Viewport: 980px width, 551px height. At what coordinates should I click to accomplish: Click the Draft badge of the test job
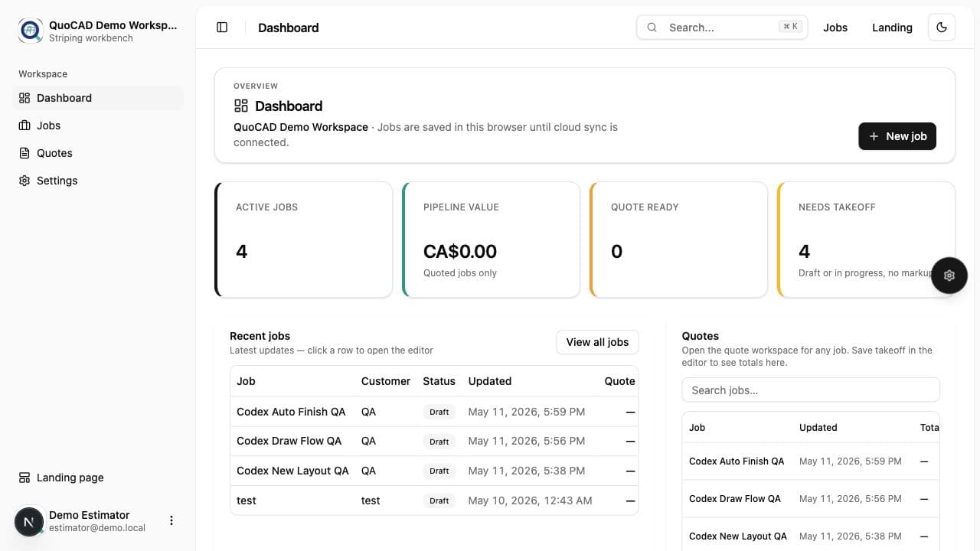(439, 500)
